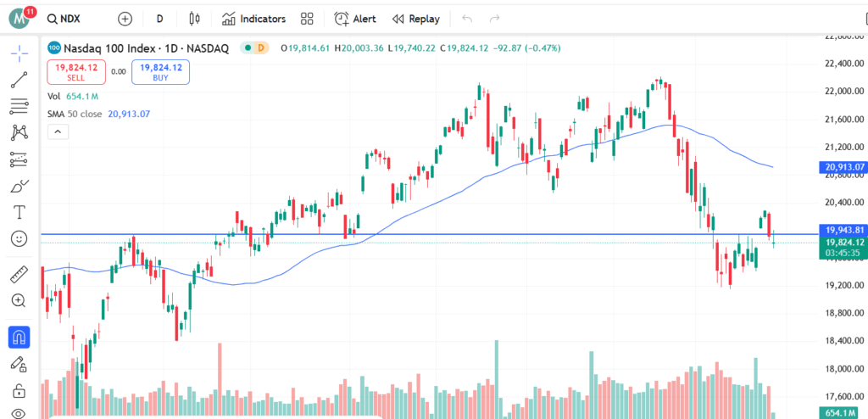The image size is (868, 419).
Task: Select the crosshair cursor tool
Action: [x=19, y=54]
